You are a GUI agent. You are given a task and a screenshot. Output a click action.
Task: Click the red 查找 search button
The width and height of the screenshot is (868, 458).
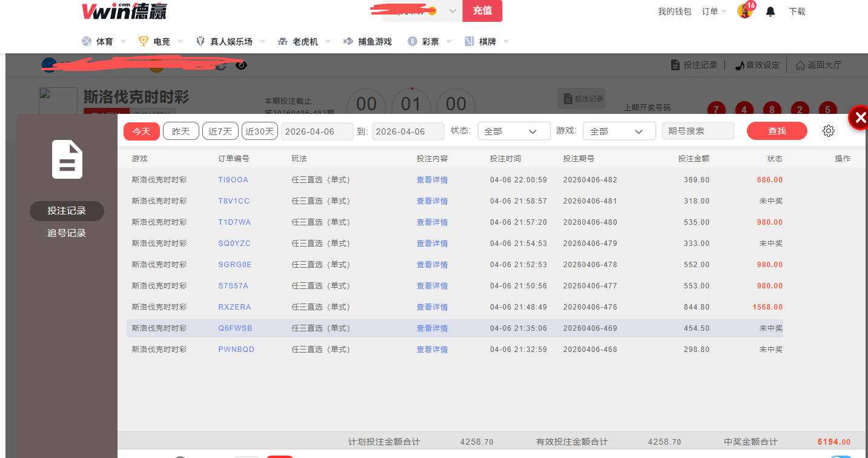click(777, 131)
